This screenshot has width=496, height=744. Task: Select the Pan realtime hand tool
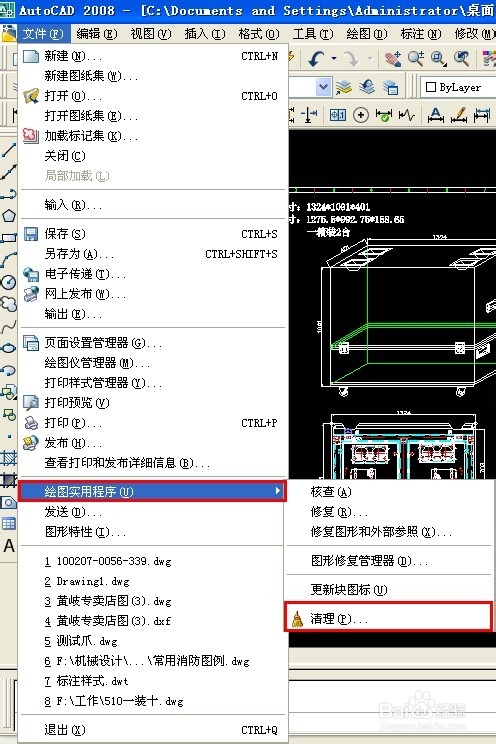click(x=393, y=59)
